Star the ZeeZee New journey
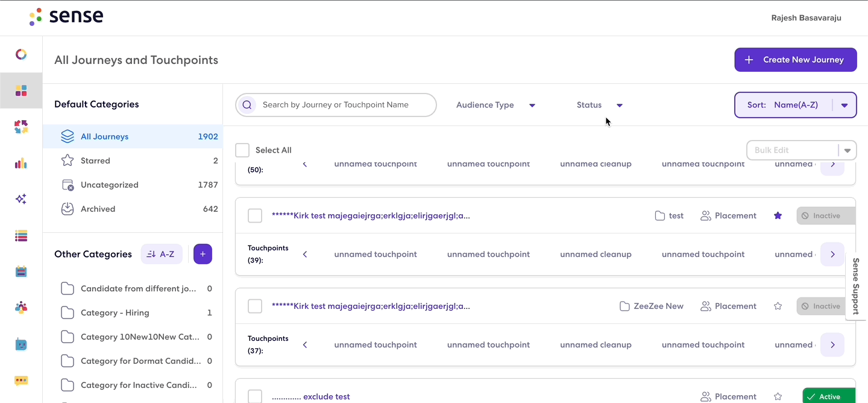This screenshot has width=868, height=403. coord(778,306)
